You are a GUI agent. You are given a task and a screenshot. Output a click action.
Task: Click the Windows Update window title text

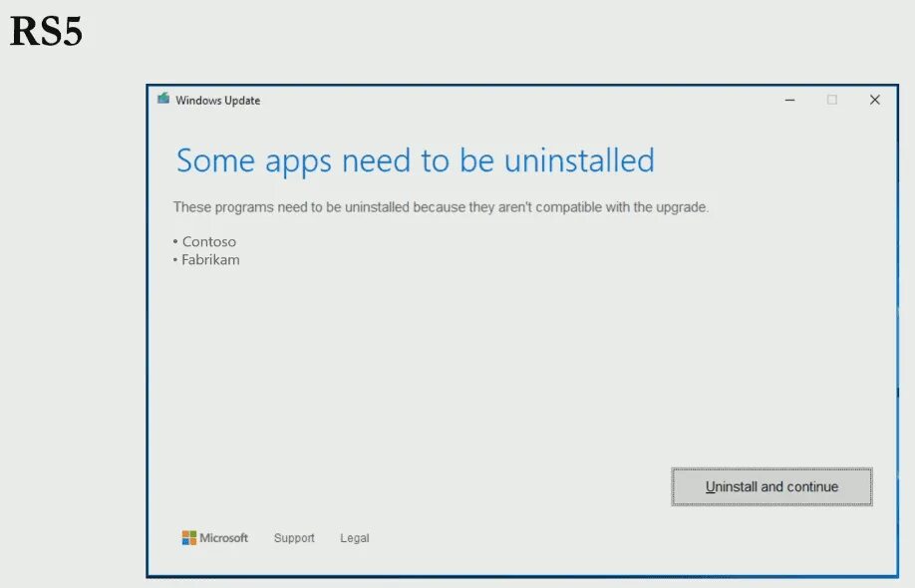[x=217, y=101]
